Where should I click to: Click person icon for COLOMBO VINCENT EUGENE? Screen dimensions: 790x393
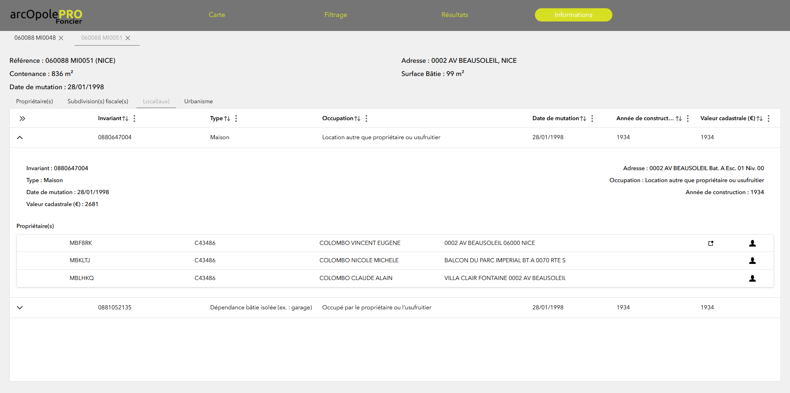752,243
